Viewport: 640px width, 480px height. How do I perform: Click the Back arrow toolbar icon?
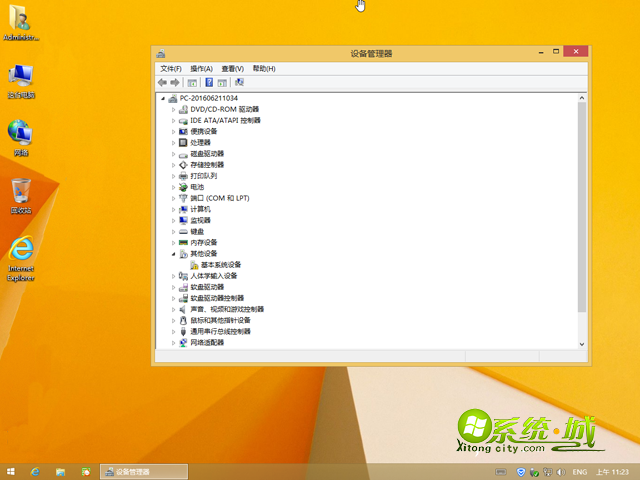pos(162,82)
